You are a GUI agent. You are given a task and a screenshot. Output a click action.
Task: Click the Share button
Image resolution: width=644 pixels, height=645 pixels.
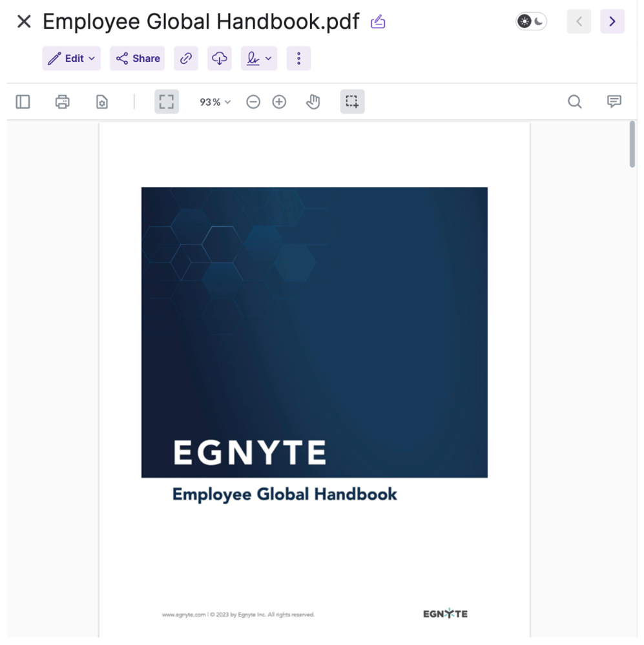click(x=138, y=58)
